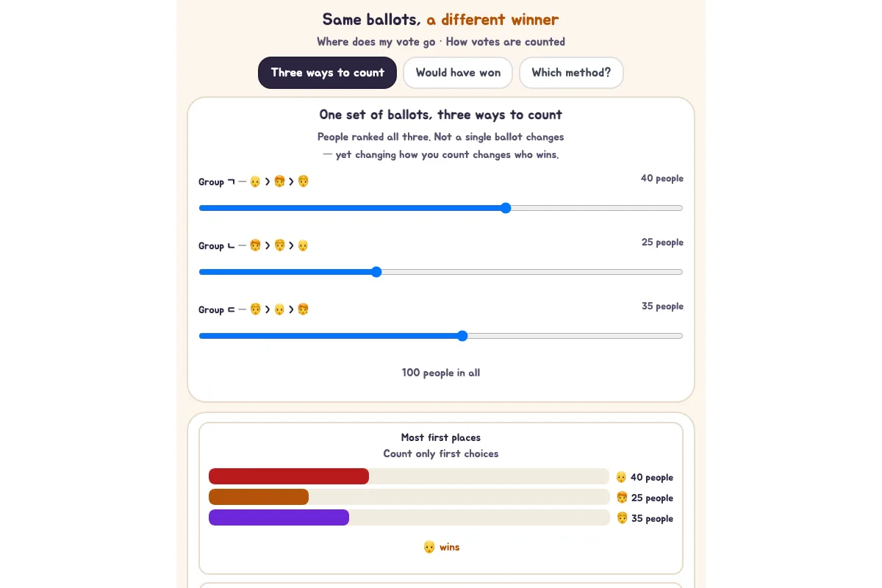882x588 pixels.
Task: Click the bald face first in the 40-people group
Action: pos(255,182)
